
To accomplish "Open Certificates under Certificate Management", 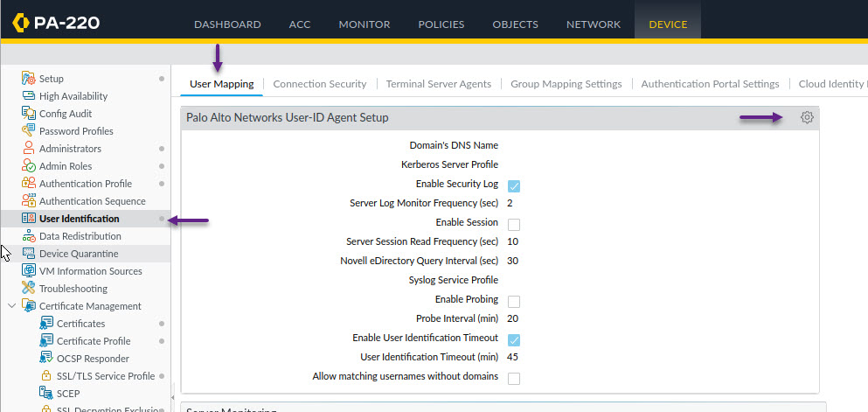I will click(80, 324).
